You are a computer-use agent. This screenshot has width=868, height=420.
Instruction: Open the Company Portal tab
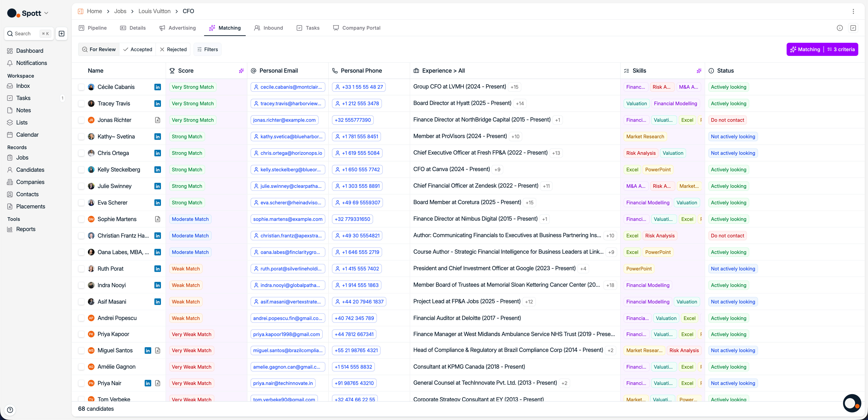[x=357, y=28]
